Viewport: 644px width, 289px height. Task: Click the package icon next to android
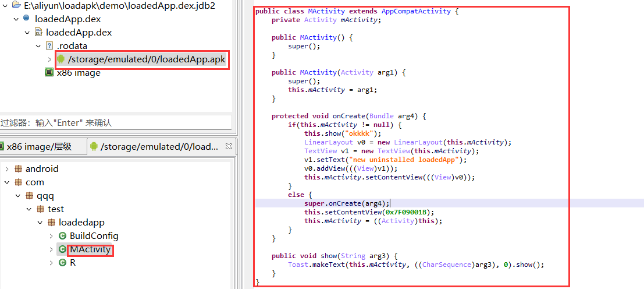(x=18, y=169)
